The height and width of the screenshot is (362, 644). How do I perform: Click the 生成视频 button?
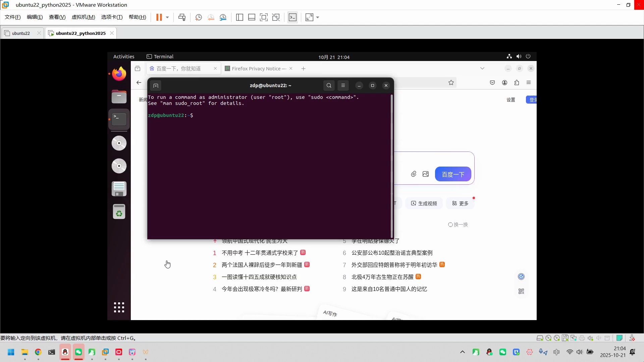tap(424, 203)
